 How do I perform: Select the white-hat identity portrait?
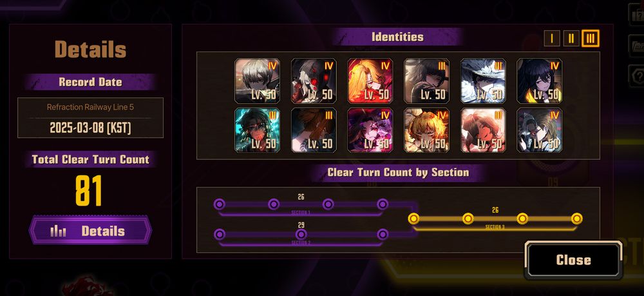[x=483, y=81]
